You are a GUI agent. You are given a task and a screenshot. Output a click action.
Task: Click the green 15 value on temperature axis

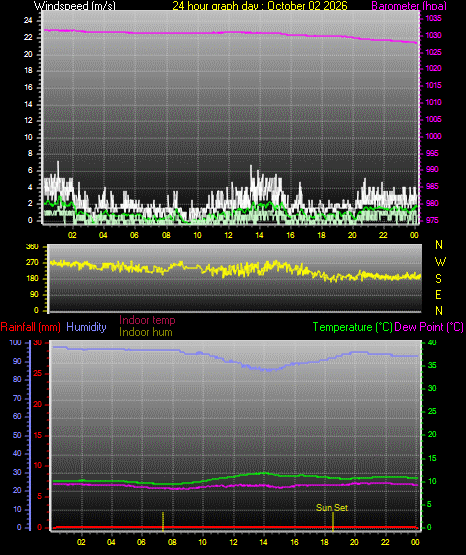click(432, 458)
